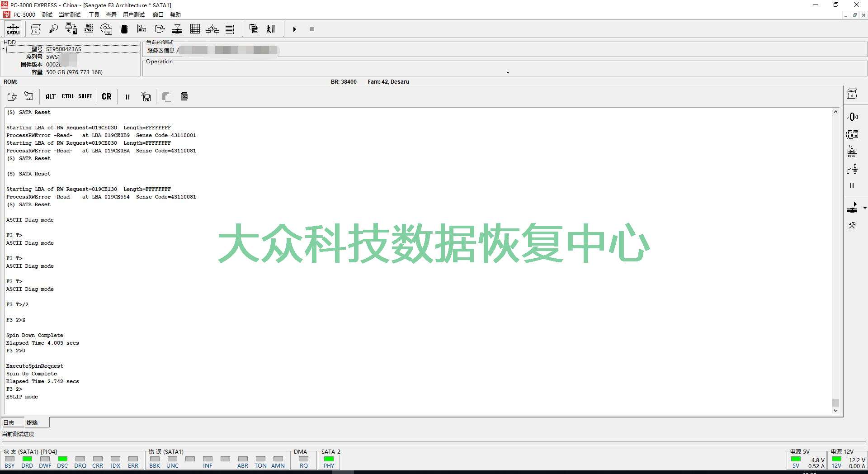Open the 窗口 menu
The image size is (868, 474).
click(158, 15)
